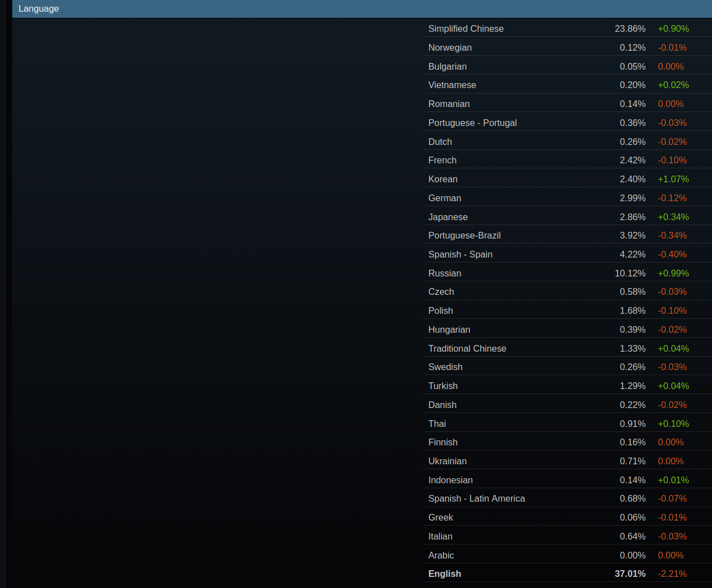Click the +0.10% Thai change value
The width and height of the screenshot is (712, 588).
[673, 424]
